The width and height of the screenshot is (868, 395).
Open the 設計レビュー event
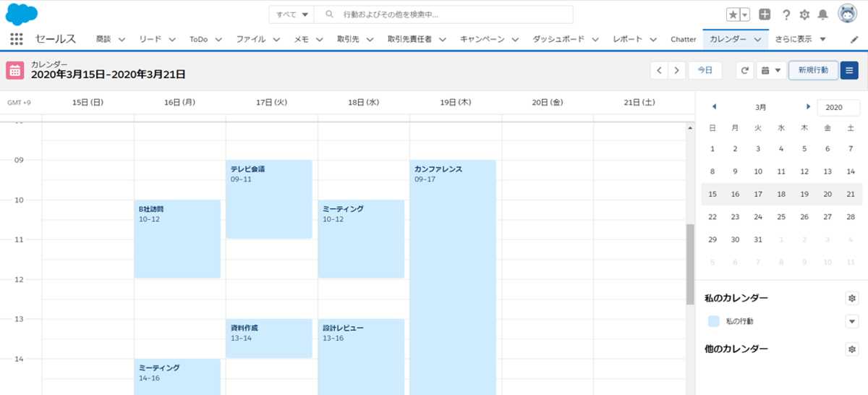coord(361,357)
